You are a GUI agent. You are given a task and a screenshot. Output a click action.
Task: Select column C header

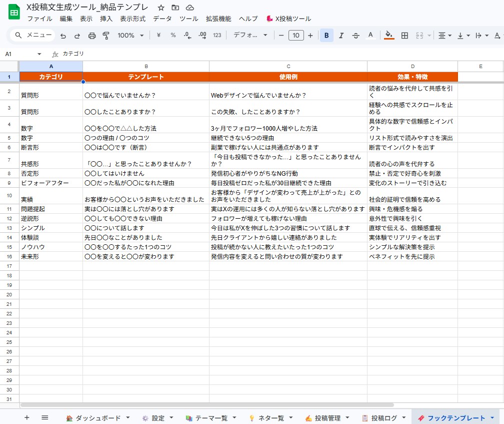(288, 66)
